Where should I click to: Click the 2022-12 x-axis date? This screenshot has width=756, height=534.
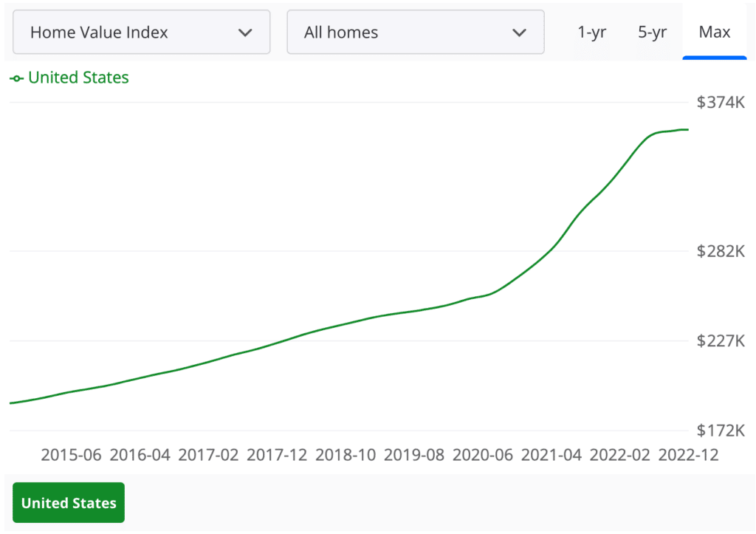[688, 455]
